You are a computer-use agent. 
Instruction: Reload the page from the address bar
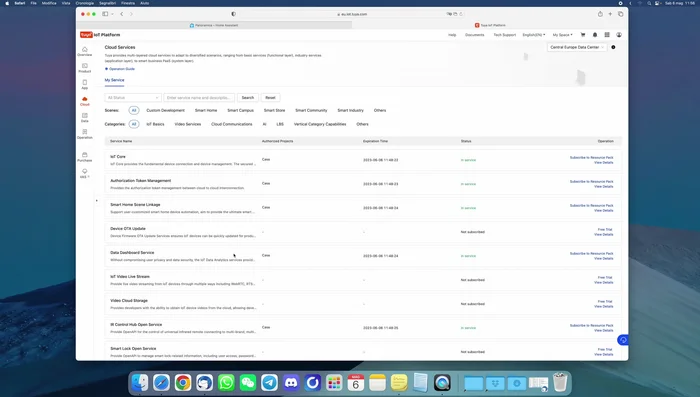pos(461,14)
